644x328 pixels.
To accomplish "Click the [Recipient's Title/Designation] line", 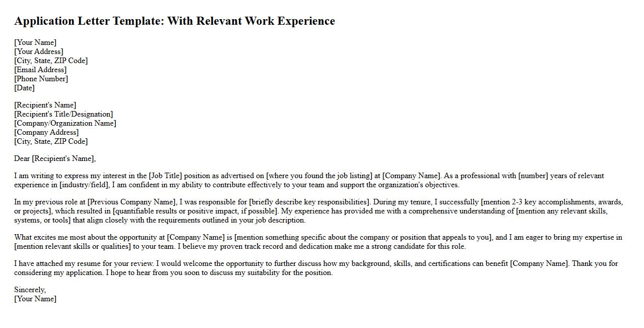I will pyautogui.click(x=63, y=114).
